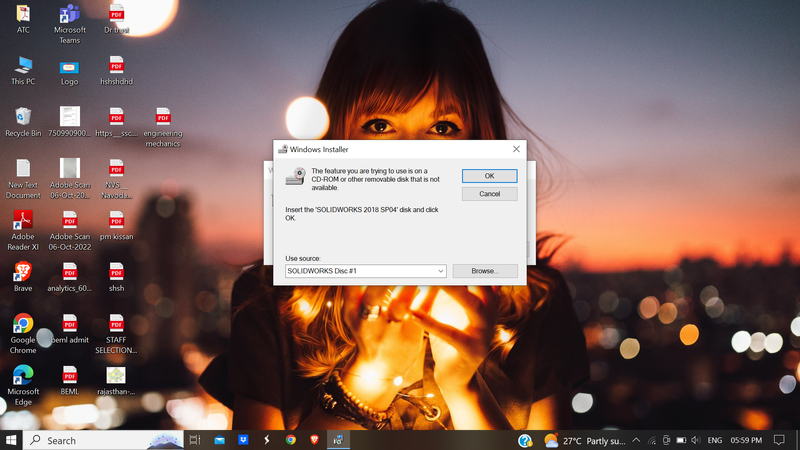The image size is (800, 450).
Task: Open the Dropbox icon in taskbar
Action: click(x=243, y=440)
